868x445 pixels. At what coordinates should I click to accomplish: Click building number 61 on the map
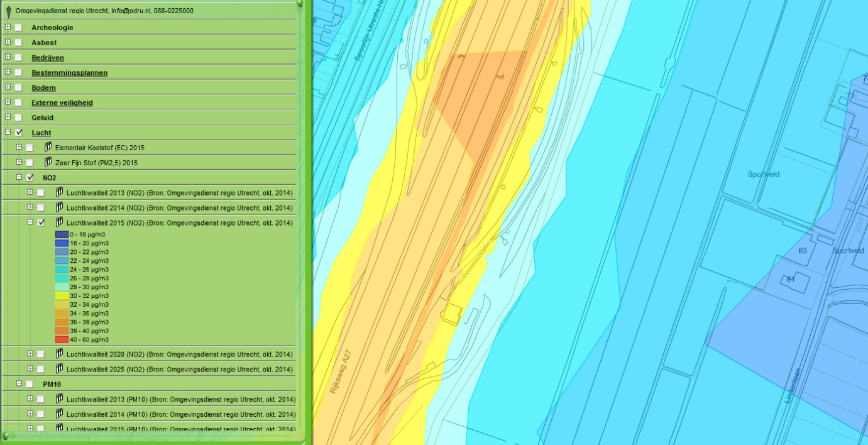(x=790, y=279)
